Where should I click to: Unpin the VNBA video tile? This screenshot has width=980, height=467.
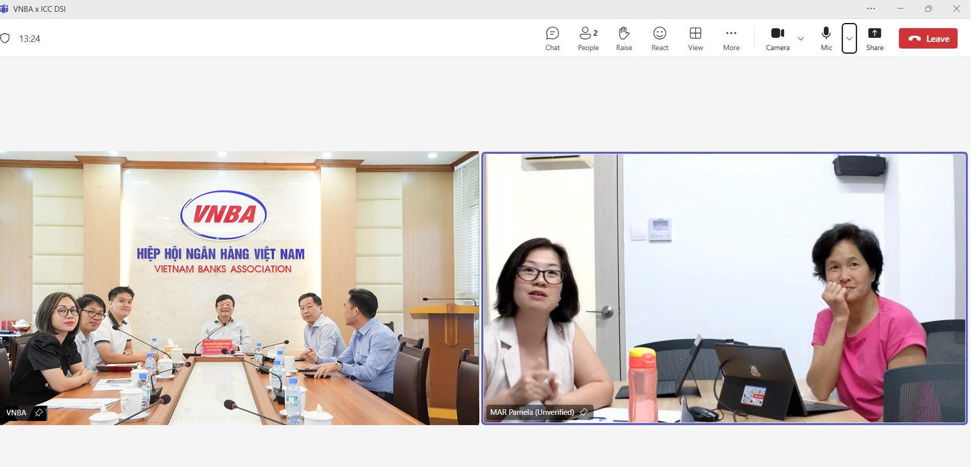(x=39, y=412)
